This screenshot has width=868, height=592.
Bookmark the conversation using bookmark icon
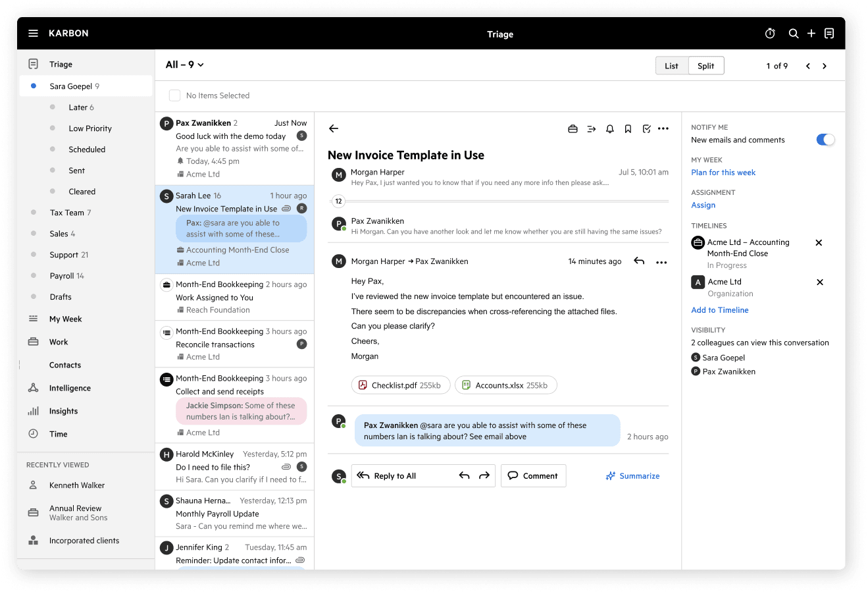[x=628, y=129]
